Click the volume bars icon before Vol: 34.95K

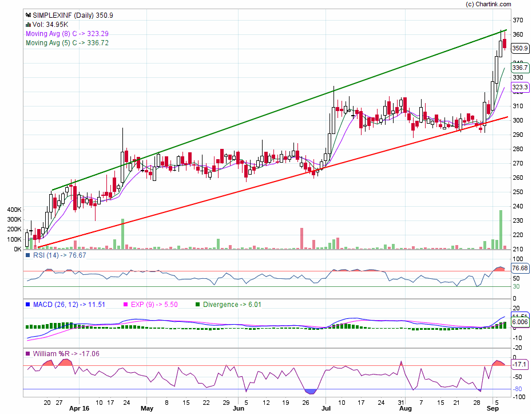(x=27, y=25)
